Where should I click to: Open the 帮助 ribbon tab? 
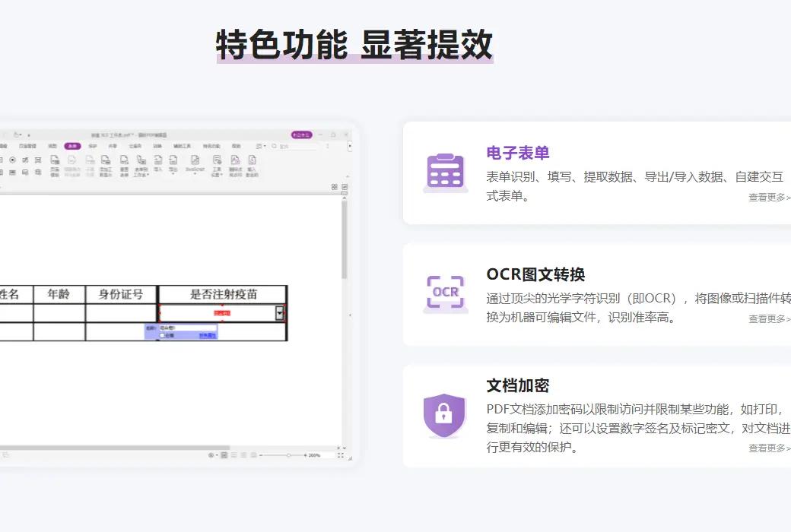coord(236,146)
